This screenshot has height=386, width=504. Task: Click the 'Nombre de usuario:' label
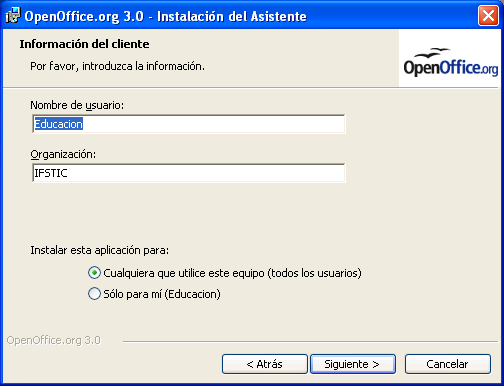(77, 105)
